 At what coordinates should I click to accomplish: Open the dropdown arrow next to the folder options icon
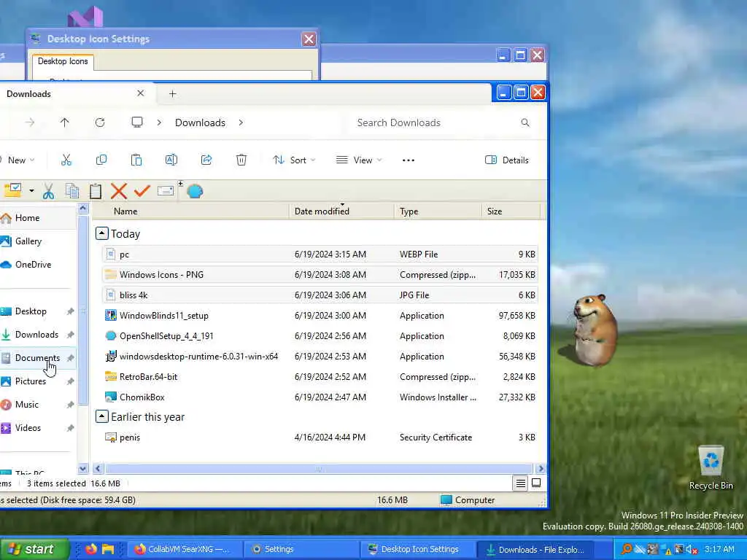tap(31, 191)
